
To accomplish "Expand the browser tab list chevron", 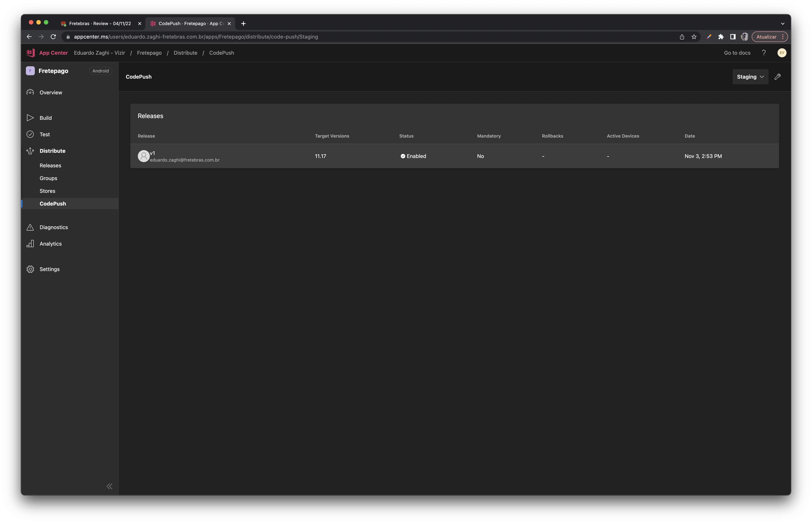I will tap(782, 23).
